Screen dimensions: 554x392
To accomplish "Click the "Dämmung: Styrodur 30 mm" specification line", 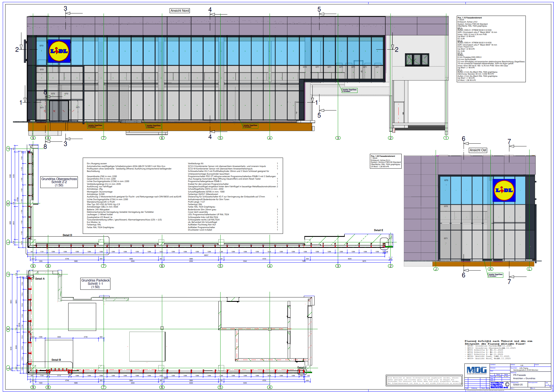I will point(476,74).
